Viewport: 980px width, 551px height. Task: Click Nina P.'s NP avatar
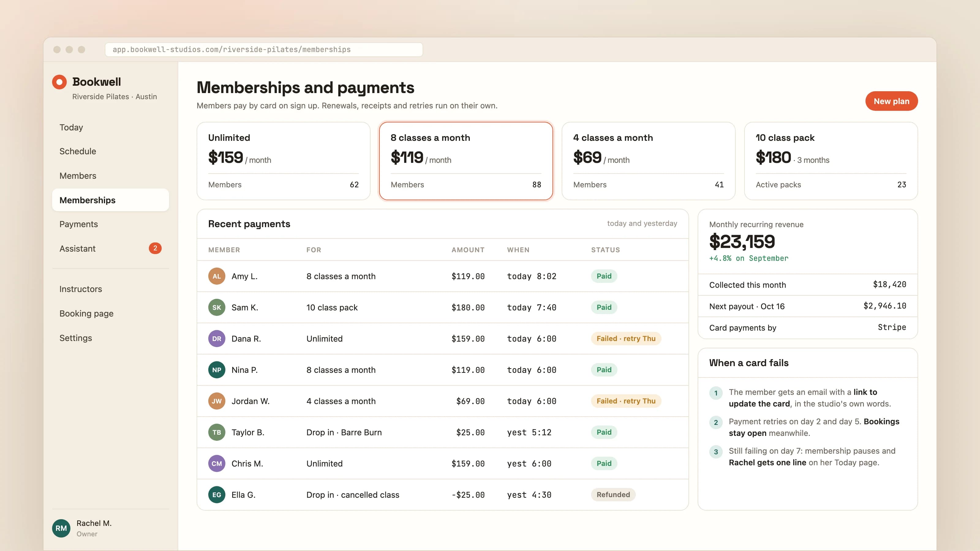[217, 370]
